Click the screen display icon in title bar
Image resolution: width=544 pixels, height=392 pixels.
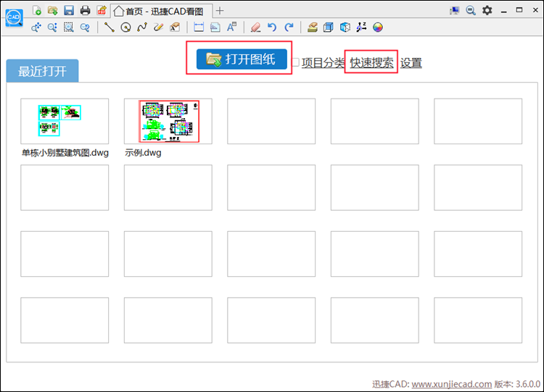click(x=454, y=10)
